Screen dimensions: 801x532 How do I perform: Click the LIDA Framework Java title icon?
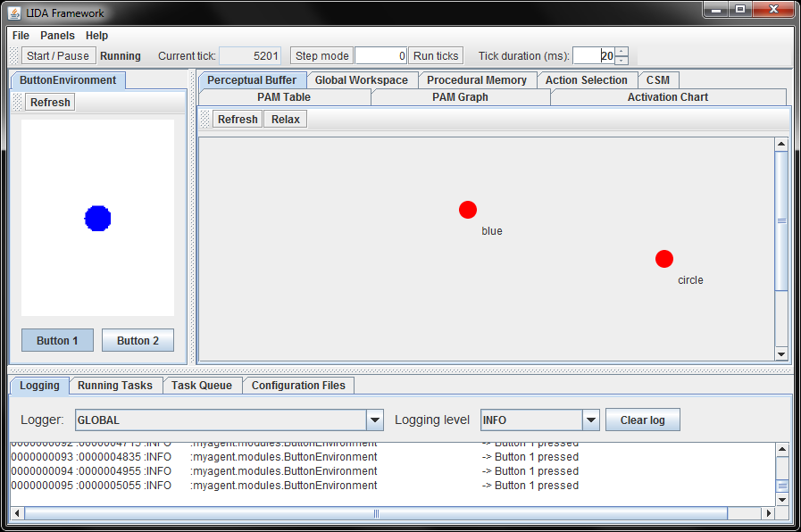(14, 12)
